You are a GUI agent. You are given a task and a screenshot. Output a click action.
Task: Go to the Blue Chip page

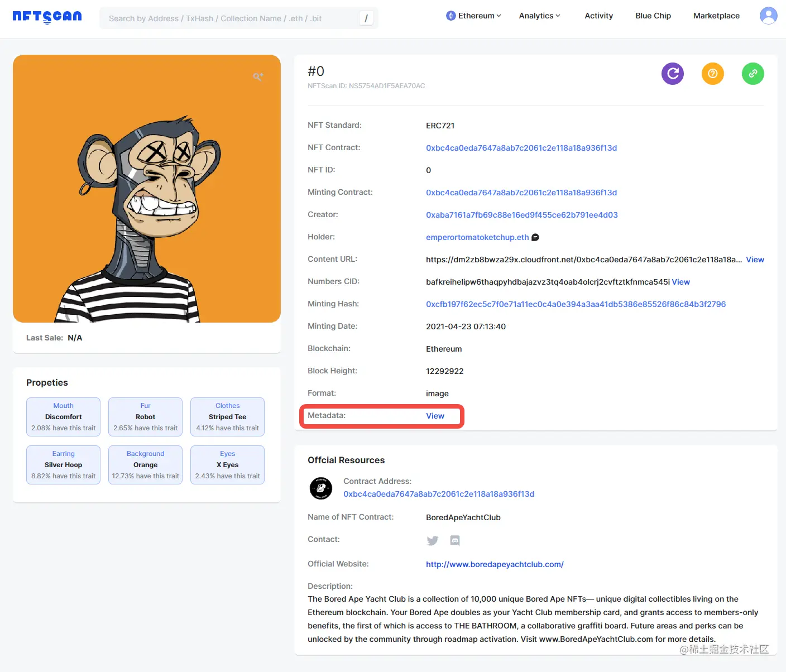point(653,16)
